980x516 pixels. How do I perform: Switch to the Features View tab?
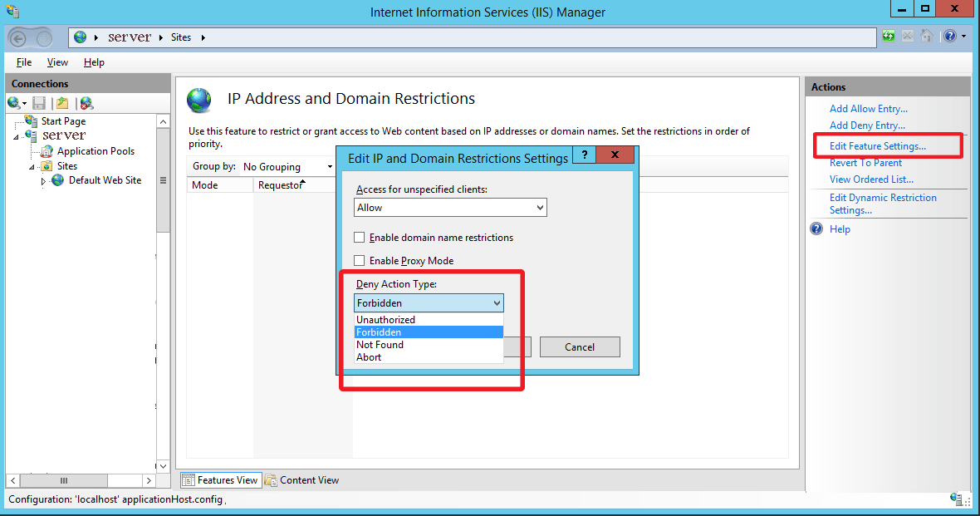click(220, 479)
